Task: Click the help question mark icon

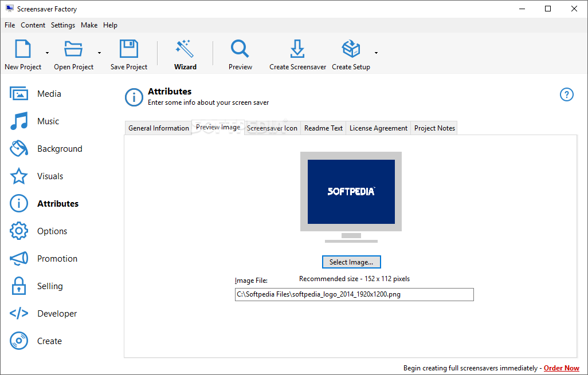Action: tap(567, 94)
